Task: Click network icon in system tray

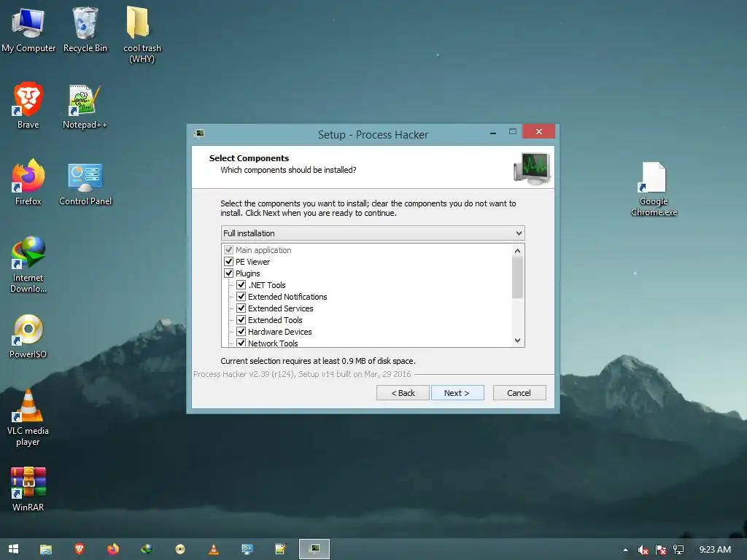Action: 678,550
